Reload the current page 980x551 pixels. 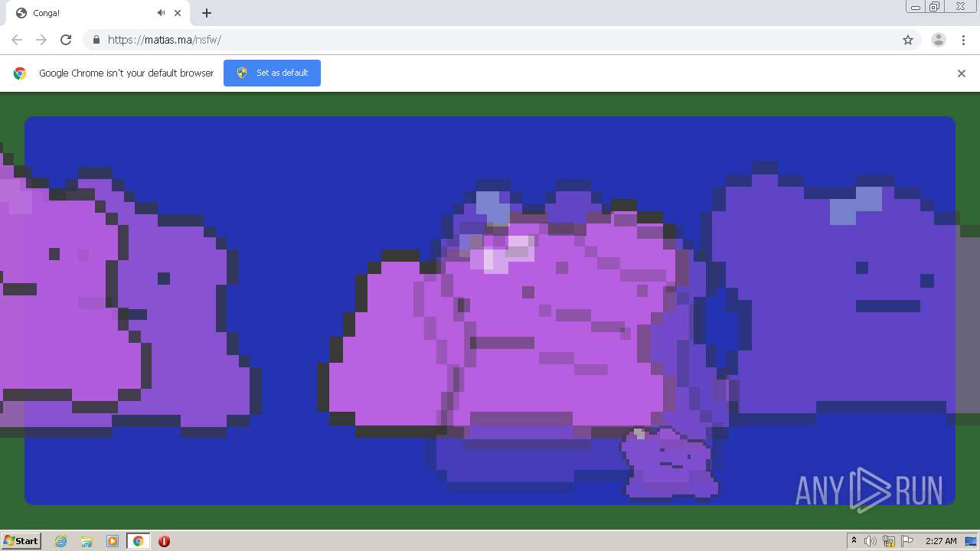point(66,40)
